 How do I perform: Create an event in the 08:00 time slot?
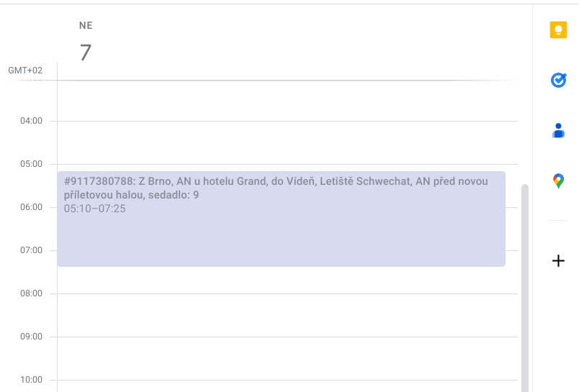point(287,315)
